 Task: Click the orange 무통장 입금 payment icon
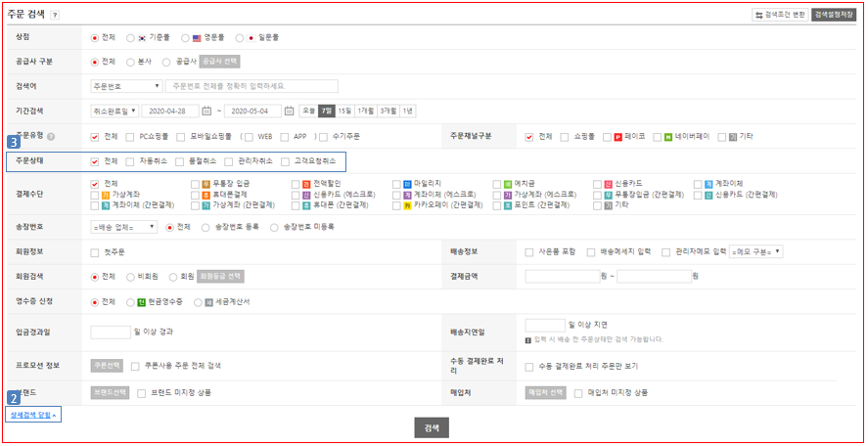click(206, 183)
